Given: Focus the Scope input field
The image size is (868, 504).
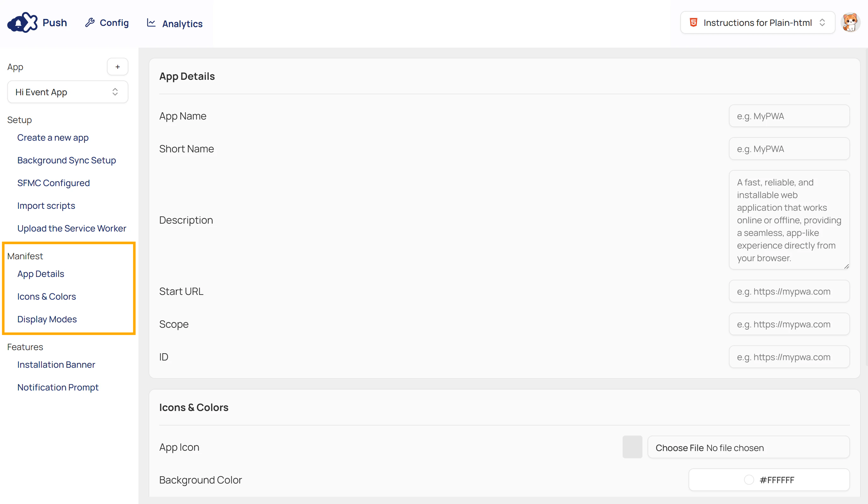Looking at the screenshot, I should pos(789,324).
